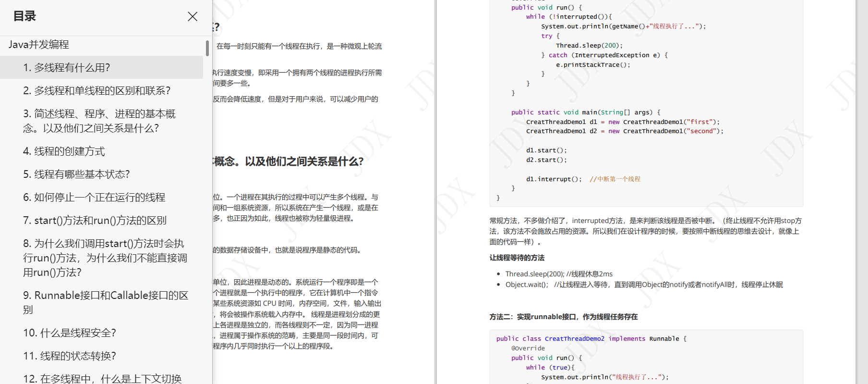
Task: Close the 目录 table of contents panel
Action: [193, 16]
